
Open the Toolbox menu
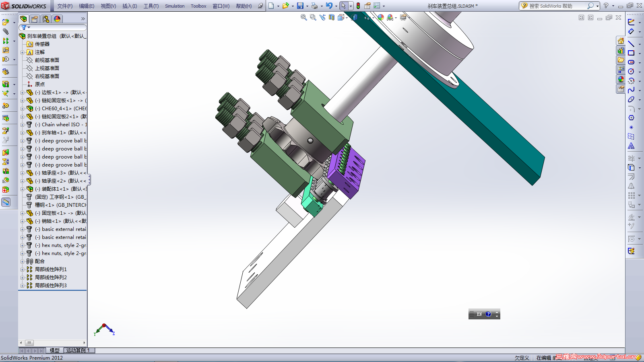coord(198,6)
